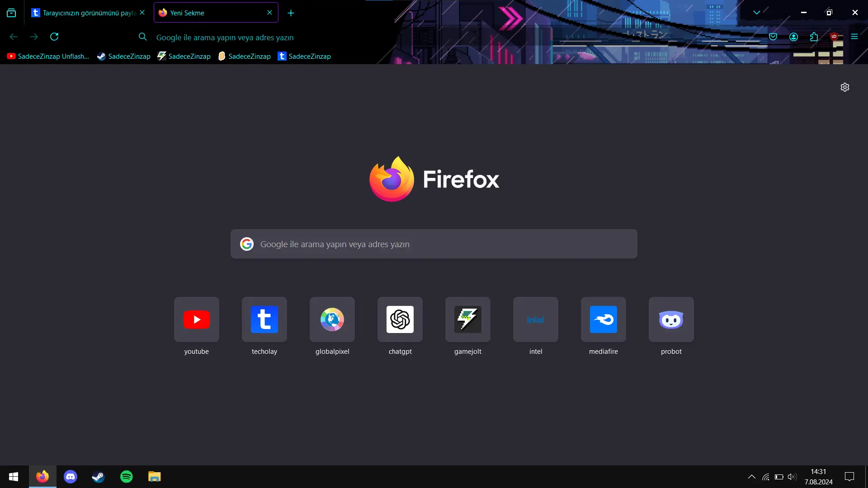Click the Google search box on page
Viewport: 868px width, 488px height.
[x=434, y=244]
